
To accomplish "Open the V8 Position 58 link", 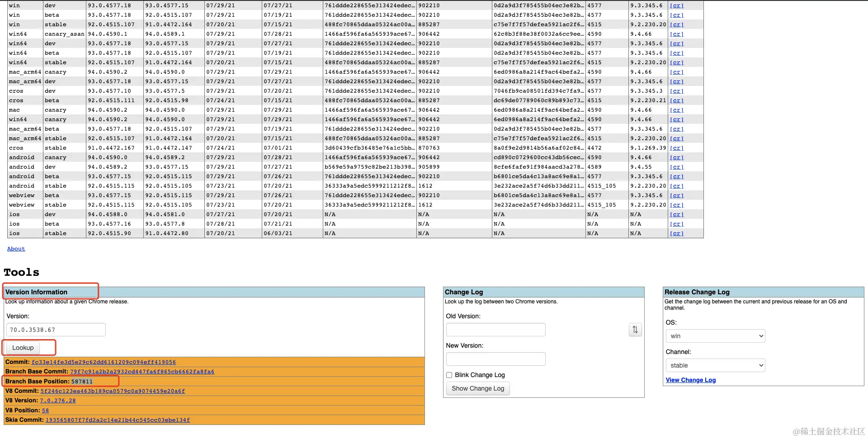I will point(45,411).
